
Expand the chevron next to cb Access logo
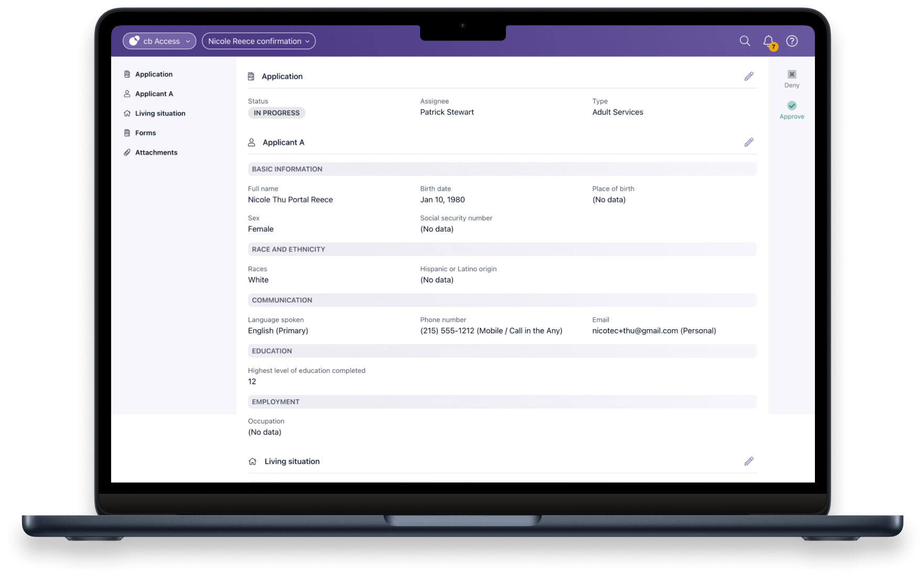click(x=187, y=41)
